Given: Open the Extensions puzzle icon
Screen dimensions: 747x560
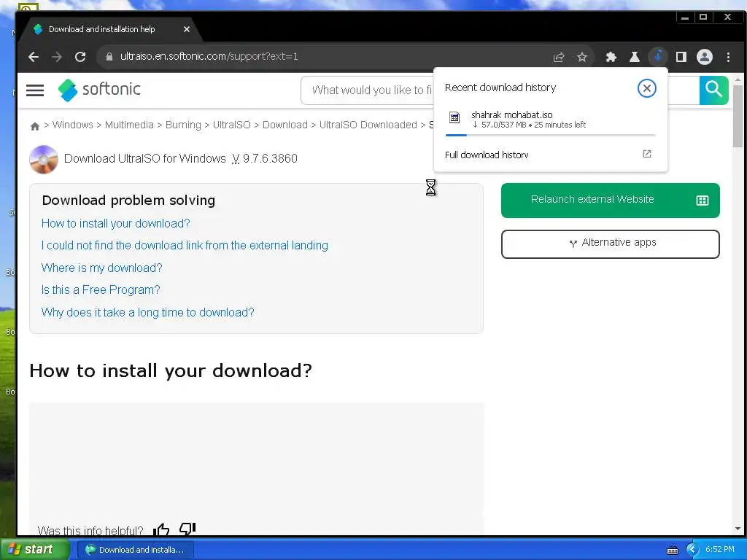Looking at the screenshot, I should coord(611,57).
